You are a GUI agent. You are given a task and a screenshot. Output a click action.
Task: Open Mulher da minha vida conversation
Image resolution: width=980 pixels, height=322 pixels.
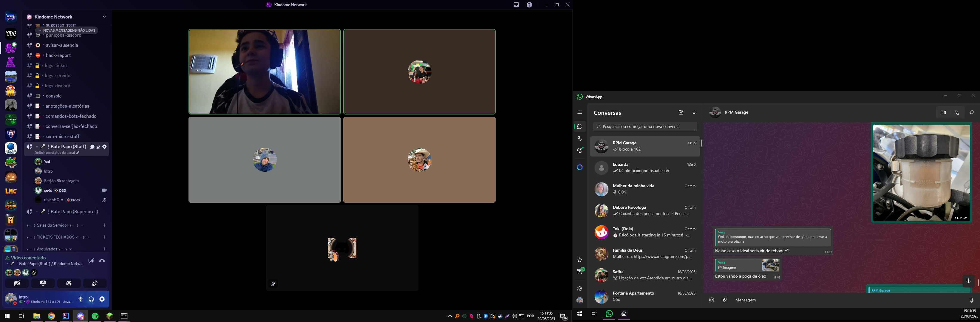645,189
